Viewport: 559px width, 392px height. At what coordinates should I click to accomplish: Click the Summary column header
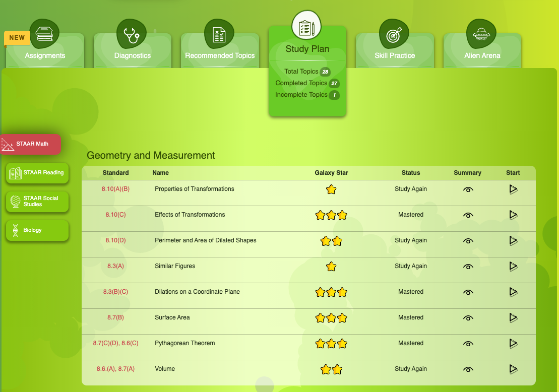pyautogui.click(x=467, y=172)
